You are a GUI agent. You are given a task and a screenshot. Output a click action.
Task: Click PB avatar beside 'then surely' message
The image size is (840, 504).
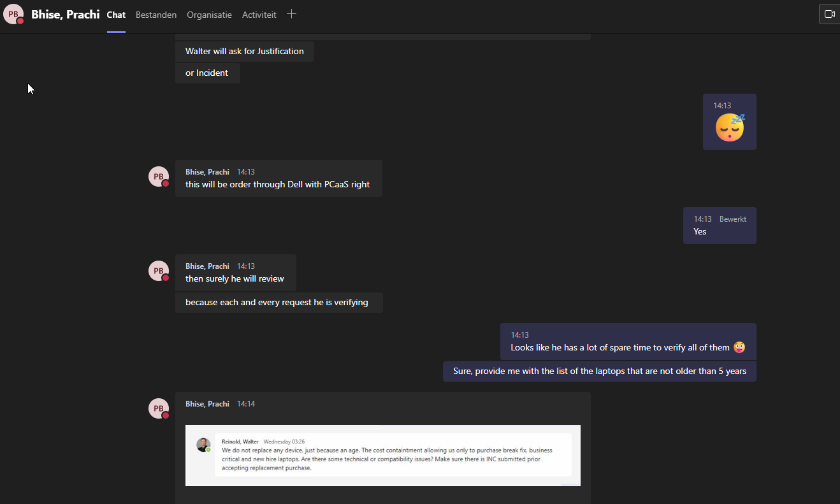point(159,271)
